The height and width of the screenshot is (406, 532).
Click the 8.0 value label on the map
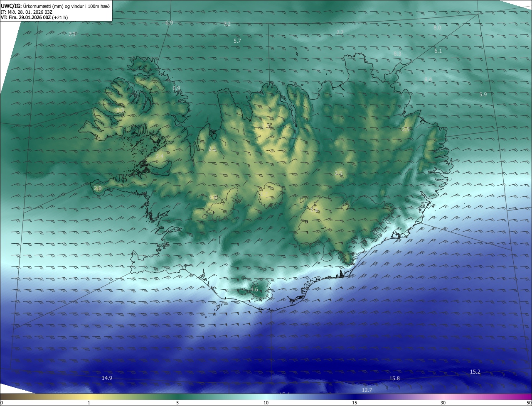(437, 27)
